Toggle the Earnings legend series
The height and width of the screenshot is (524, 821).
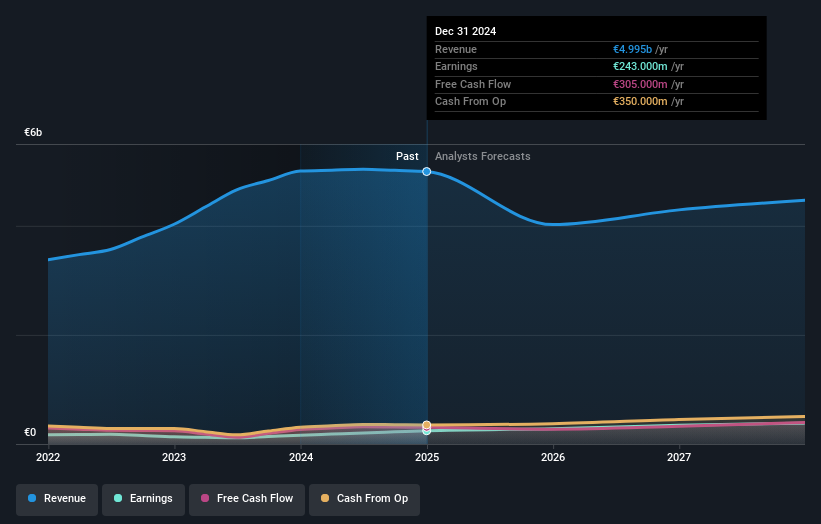point(143,499)
